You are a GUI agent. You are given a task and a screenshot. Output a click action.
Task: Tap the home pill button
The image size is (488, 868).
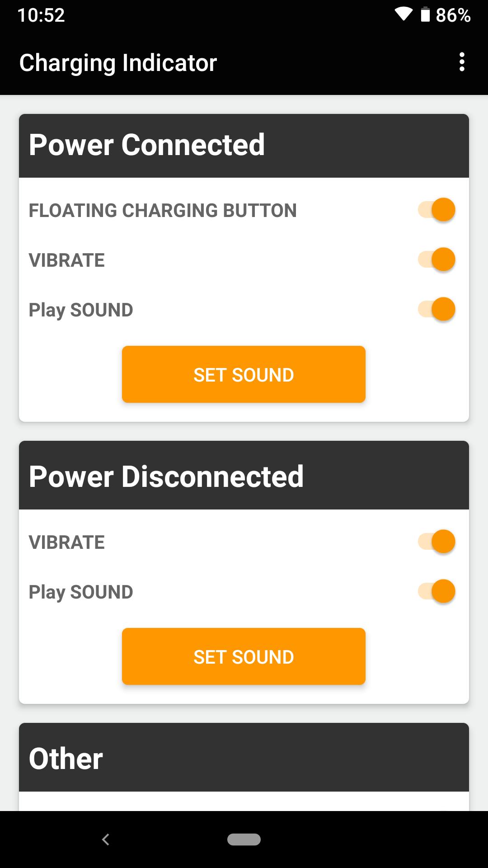click(244, 839)
